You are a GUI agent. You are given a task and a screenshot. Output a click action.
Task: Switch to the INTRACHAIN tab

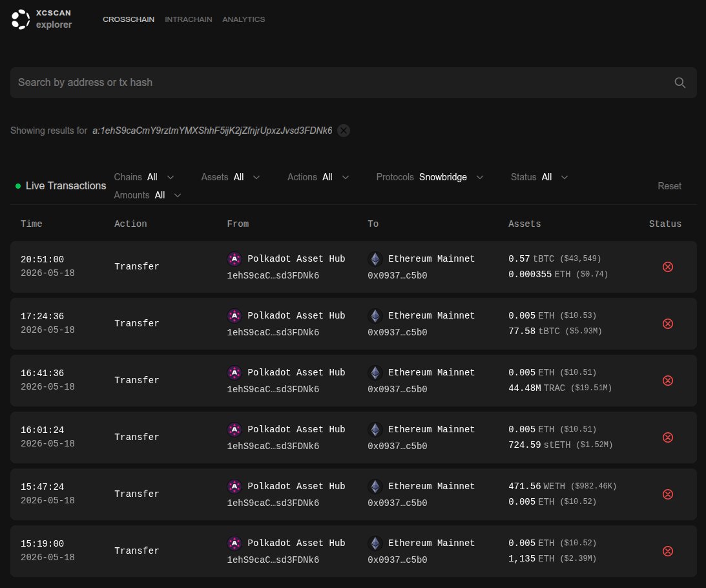coord(188,19)
